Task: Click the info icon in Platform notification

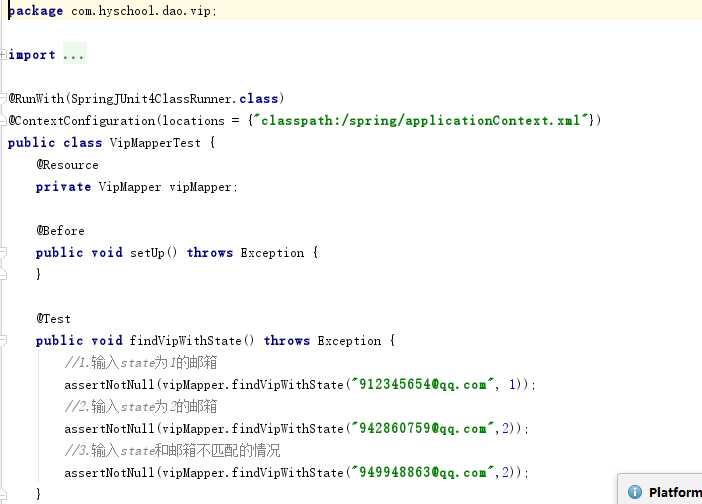Action: [634, 491]
